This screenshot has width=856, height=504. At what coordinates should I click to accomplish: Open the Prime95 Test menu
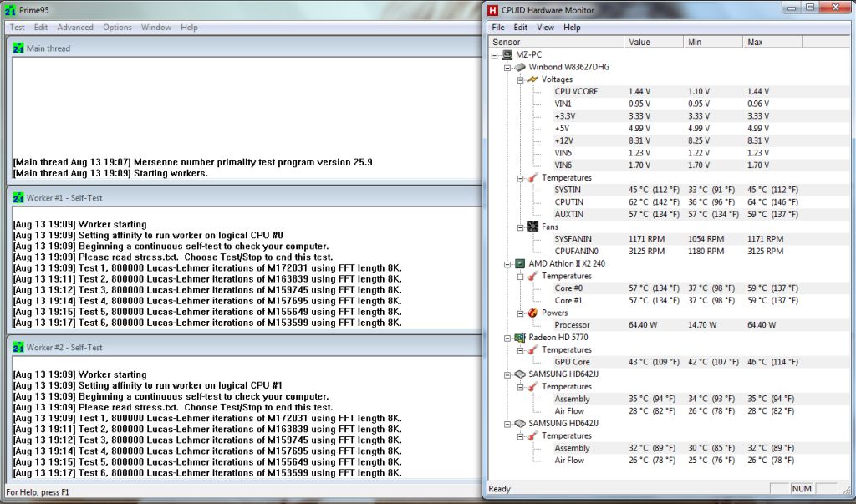(17, 28)
